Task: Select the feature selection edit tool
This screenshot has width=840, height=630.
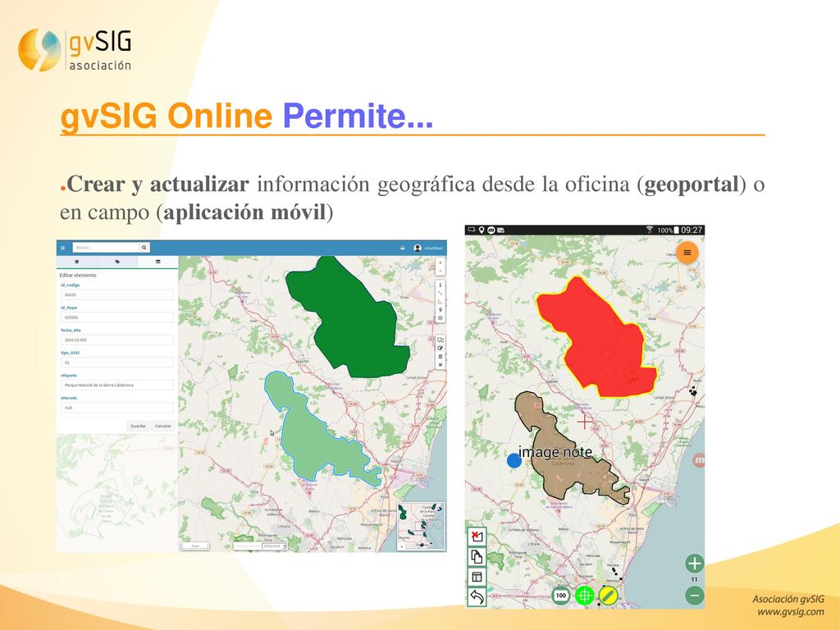Action: (x=441, y=340)
